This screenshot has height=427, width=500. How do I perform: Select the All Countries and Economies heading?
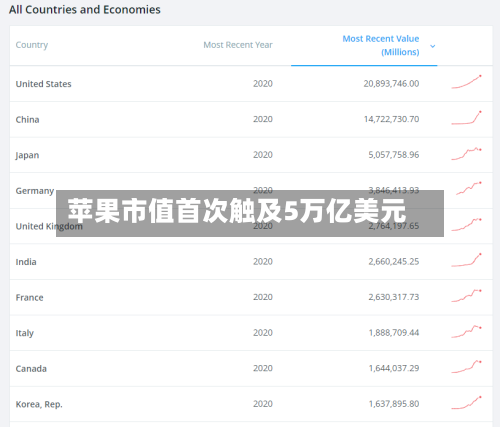tap(85, 10)
